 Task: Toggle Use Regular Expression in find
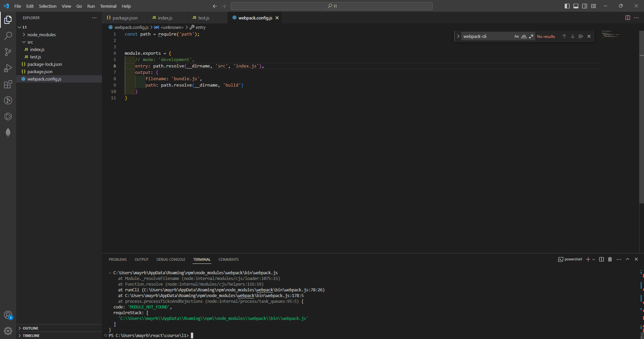point(531,36)
